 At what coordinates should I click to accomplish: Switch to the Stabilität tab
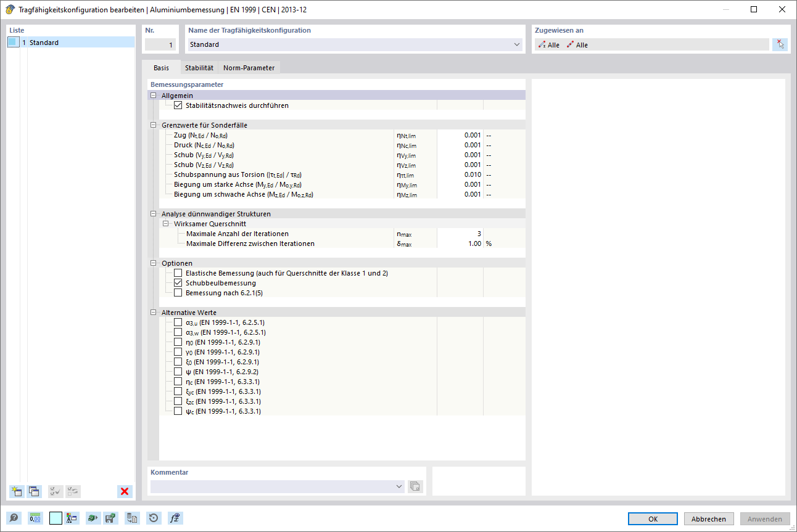[199, 68]
